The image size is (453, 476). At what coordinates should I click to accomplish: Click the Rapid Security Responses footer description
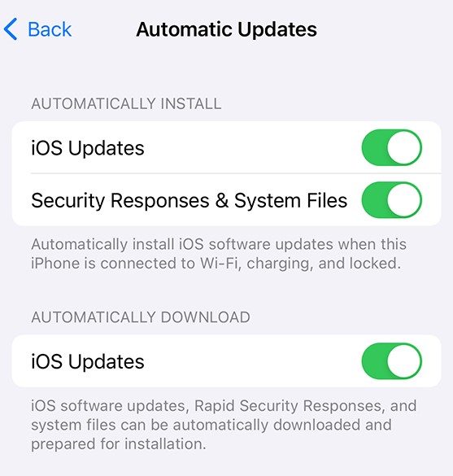(224, 425)
